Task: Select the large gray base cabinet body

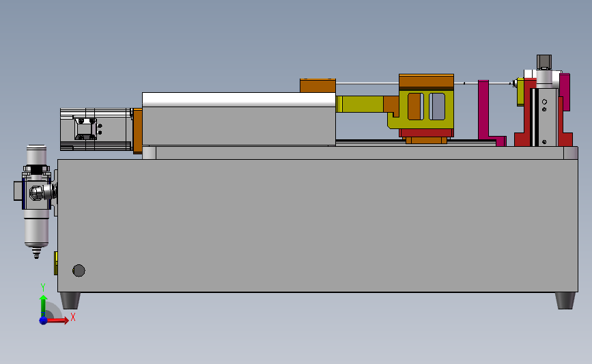Action: [x=318, y=225]
